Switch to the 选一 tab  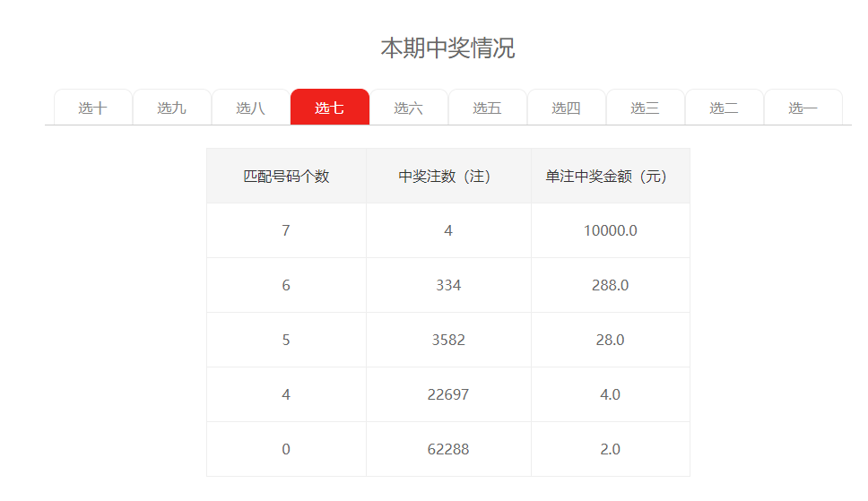tap(803, 108)
